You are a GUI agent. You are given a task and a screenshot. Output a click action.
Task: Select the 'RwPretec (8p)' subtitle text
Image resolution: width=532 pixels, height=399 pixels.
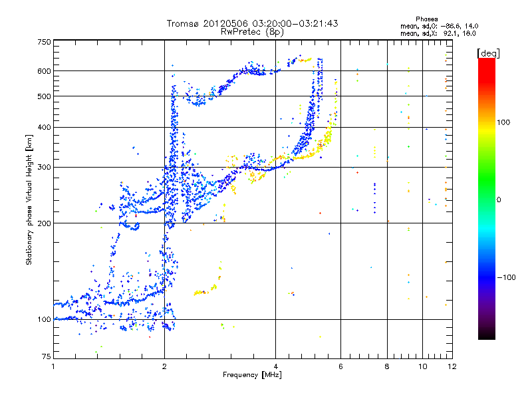(x=252, y=32)
